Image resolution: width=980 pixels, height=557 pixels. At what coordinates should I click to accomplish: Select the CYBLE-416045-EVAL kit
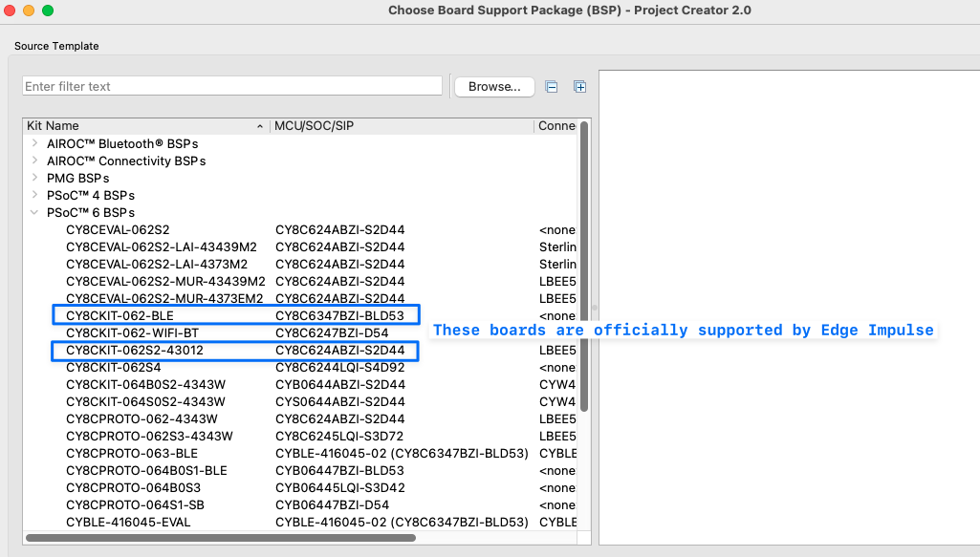[128, 522]
